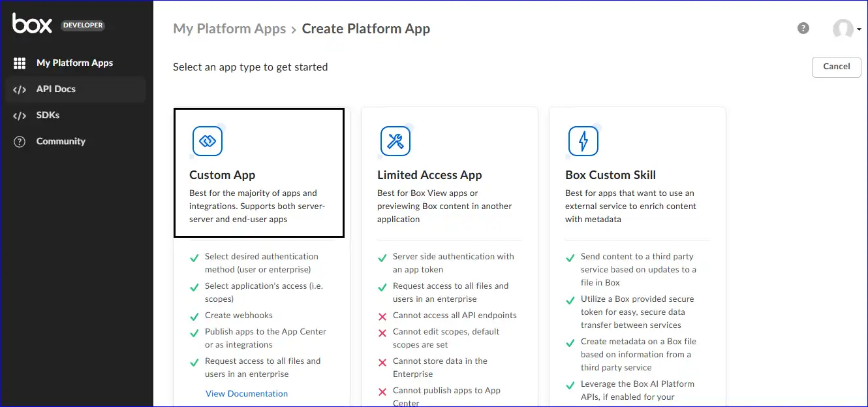This screenshot has width=868, height=407.
Task: Click the SDKs code bracket icon
Action: pos(20,116)
